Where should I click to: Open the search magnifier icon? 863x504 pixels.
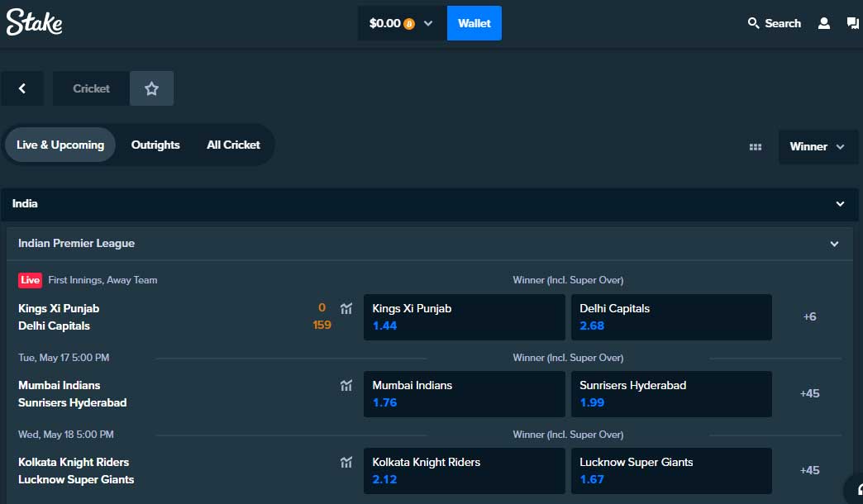(753, 23)
